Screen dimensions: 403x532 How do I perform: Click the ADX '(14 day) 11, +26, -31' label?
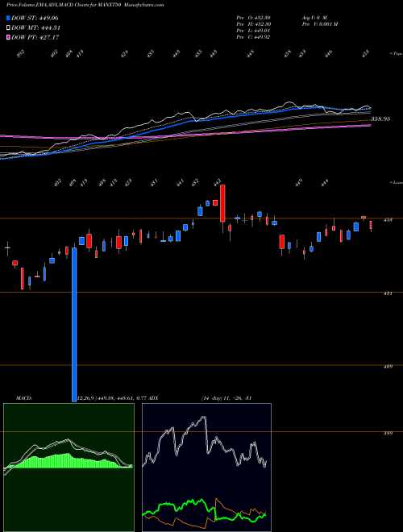click(x=226, y=398)
